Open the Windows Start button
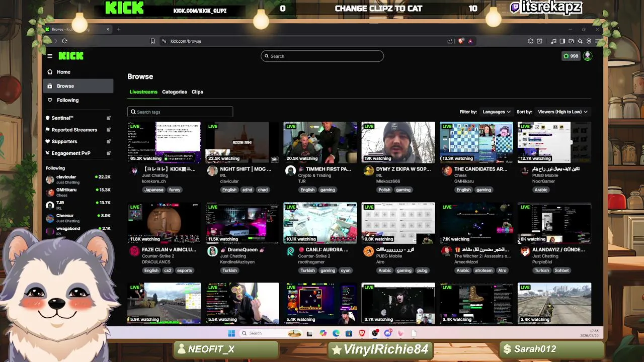The height and width of the screenshot is (362, 644). [x=231, y=333]
